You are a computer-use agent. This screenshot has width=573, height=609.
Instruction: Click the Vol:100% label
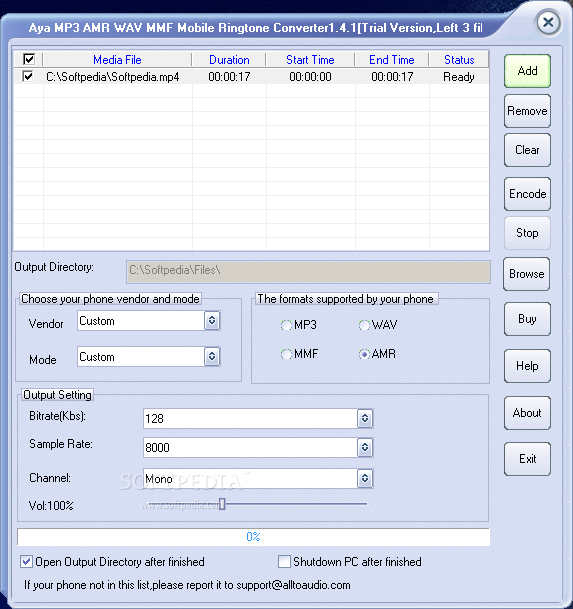coord(51,506)
